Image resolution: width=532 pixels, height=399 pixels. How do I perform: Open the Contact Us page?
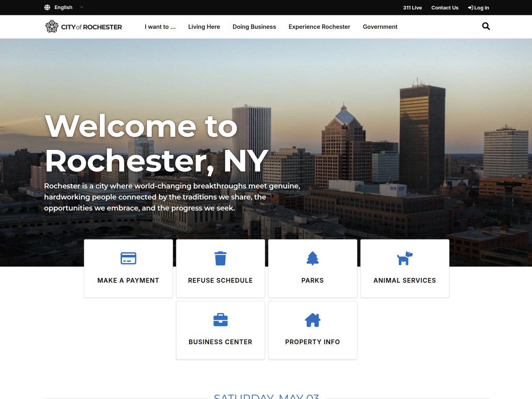445,7
